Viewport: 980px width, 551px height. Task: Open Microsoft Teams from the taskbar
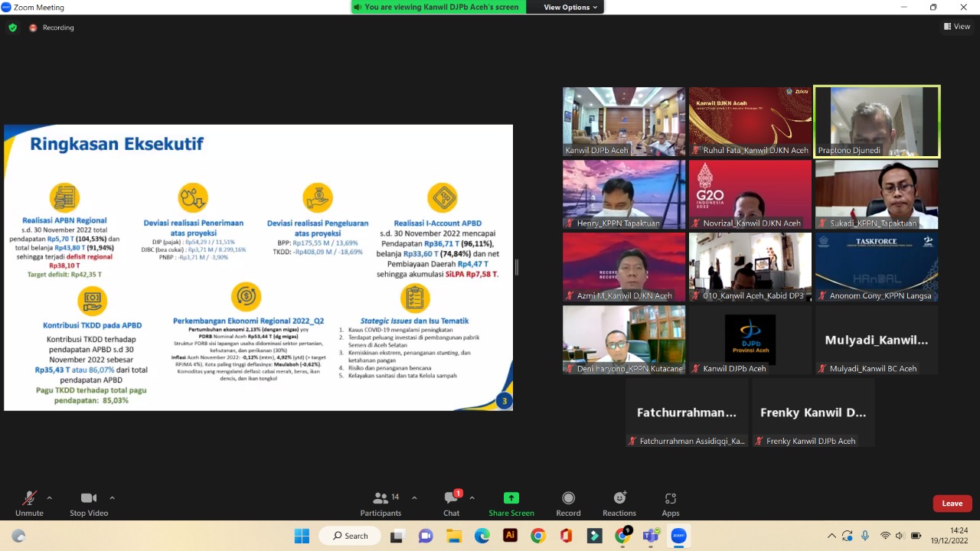(x=651, y=536)
